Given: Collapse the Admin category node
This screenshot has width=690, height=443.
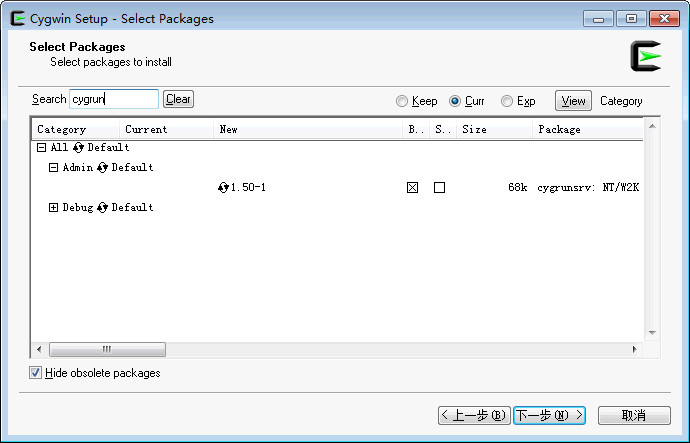Looking at the screenshot, I should 53,168.
